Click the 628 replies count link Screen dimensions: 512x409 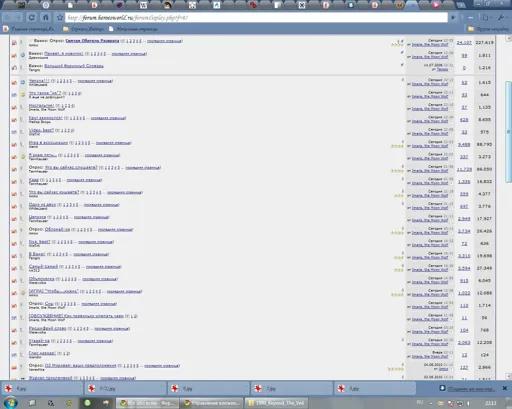(x=464, y=120)
